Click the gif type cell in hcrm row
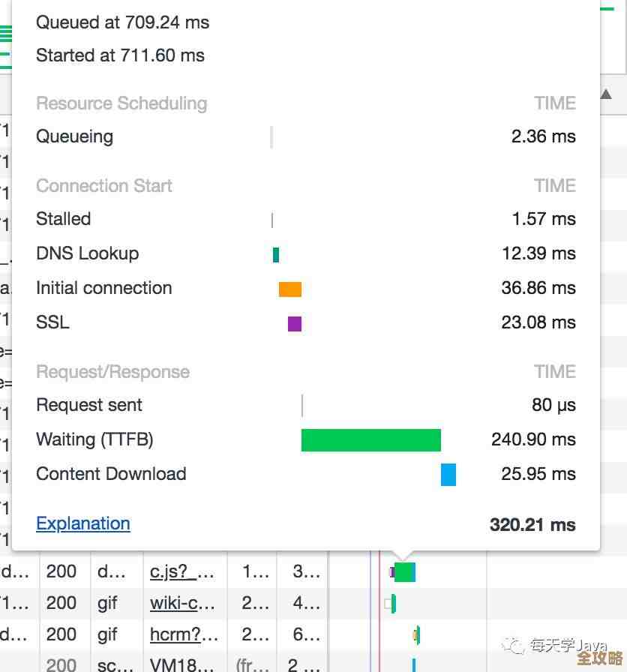The width and height of the screenshot is (627, 672). click(107, 634)
